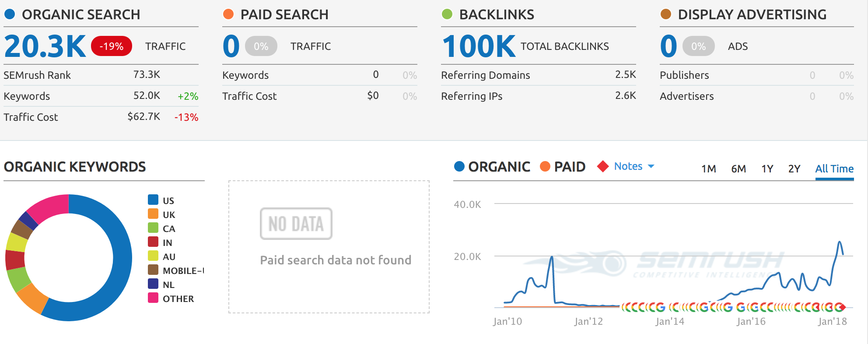The width and height of the screenshot is (868, 344).
Task: Open the ORGANIC KEYWORDS section heading
Action: click(x=75, y=167)
